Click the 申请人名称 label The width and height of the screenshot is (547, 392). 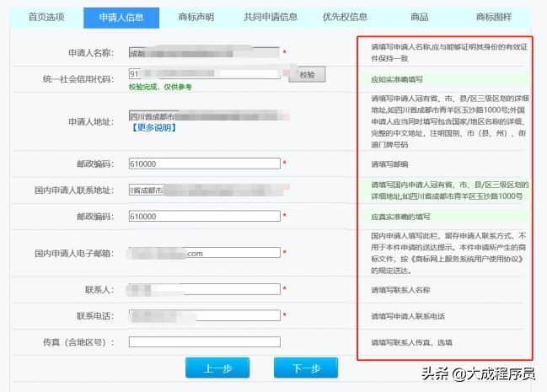point(91,53)
